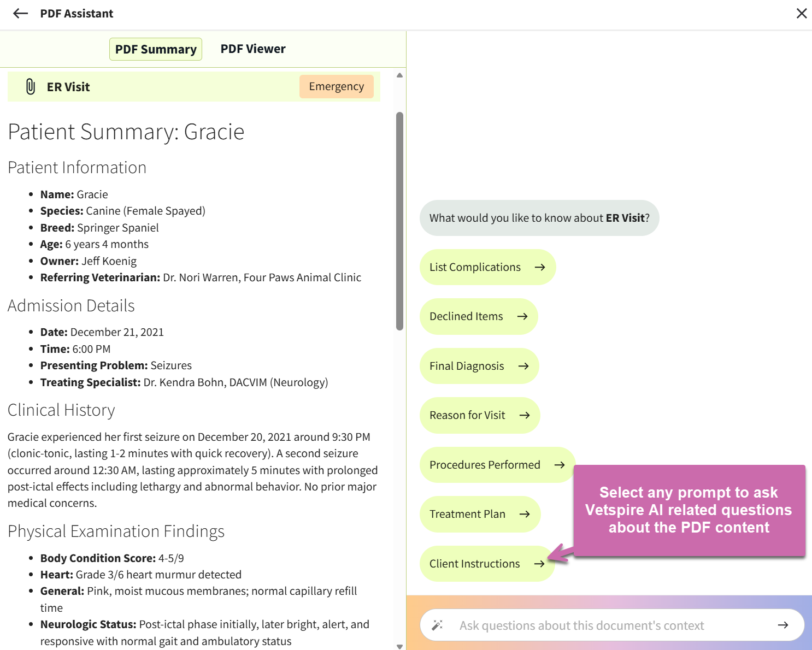Ask about the Final Diagnosis
Image resolution: width=812 pixels, height=650 pixels.
[479, 366]
